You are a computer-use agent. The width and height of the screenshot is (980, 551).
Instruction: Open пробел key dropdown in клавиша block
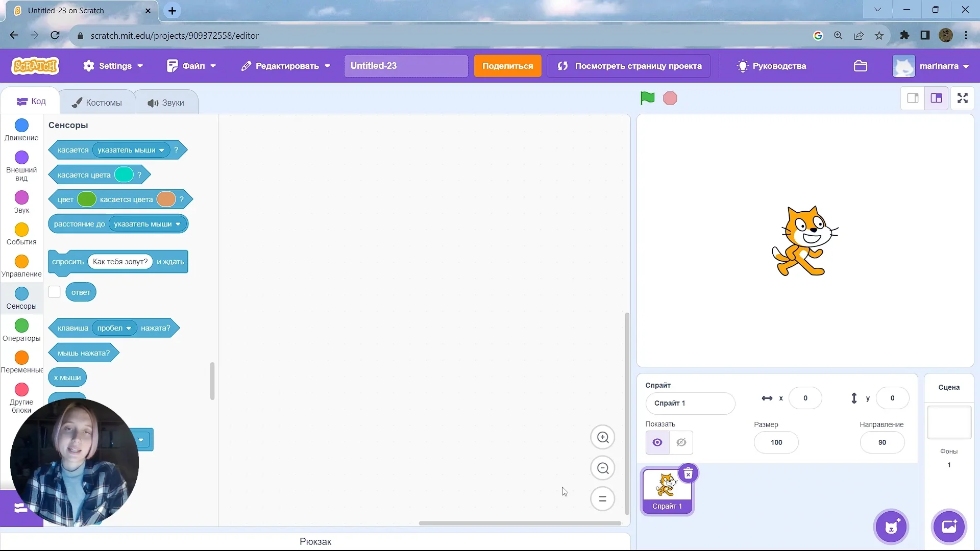(x=129, y=328)
